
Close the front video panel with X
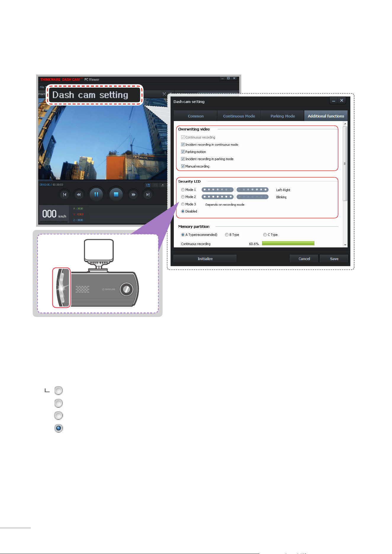(x=164, y=94)
